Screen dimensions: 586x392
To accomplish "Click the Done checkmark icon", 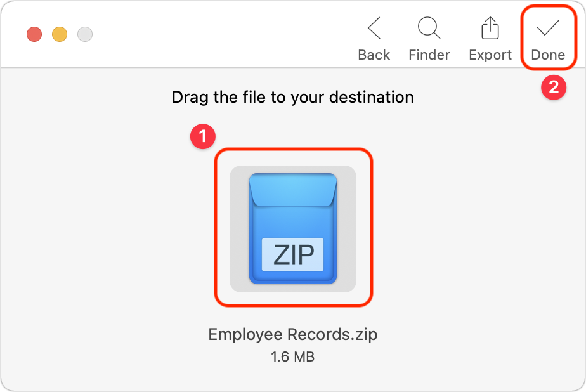I will click(547, 28).
